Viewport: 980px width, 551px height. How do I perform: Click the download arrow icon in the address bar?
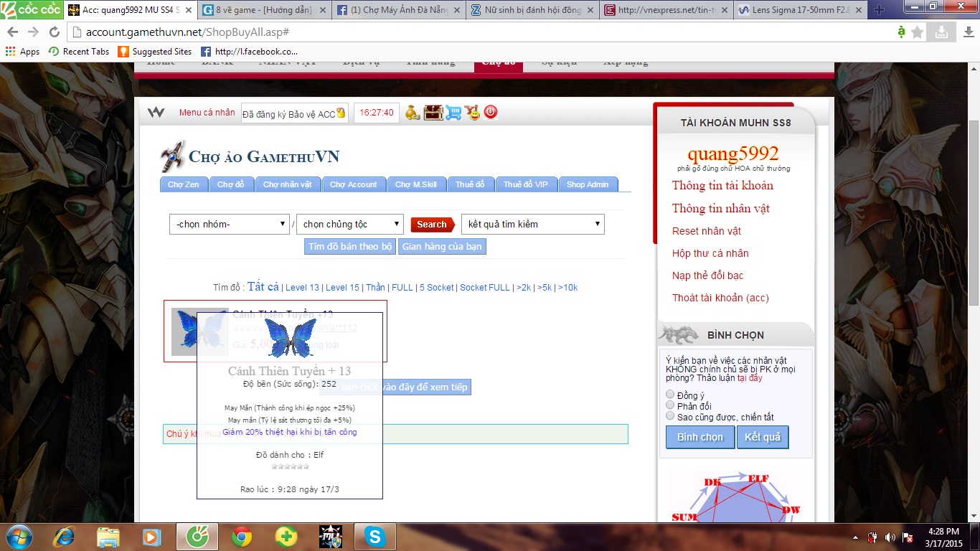(941, 32)
